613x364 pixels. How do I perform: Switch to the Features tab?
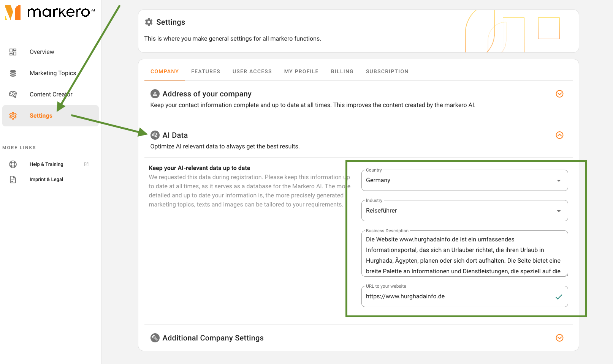pyautogui.click(x=206, y=71)
